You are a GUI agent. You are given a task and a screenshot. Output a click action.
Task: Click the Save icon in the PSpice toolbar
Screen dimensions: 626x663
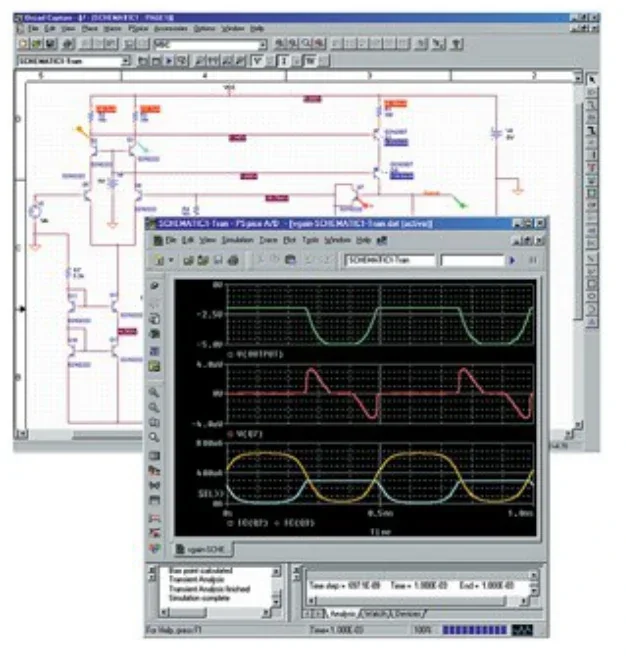218,260
